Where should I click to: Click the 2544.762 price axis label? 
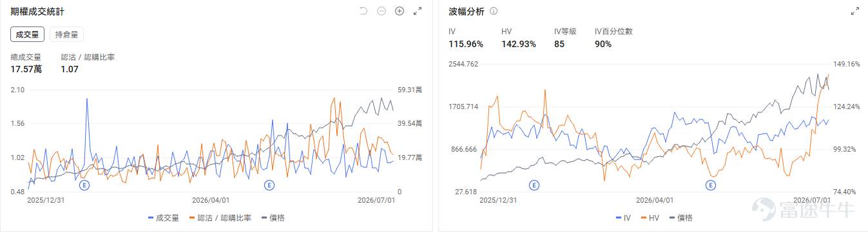click(463, 64)
